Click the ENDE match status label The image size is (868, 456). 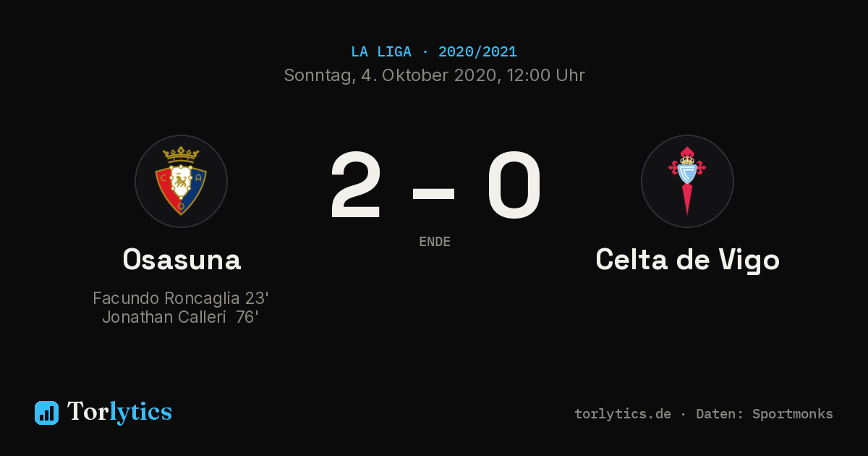(435, 242)
